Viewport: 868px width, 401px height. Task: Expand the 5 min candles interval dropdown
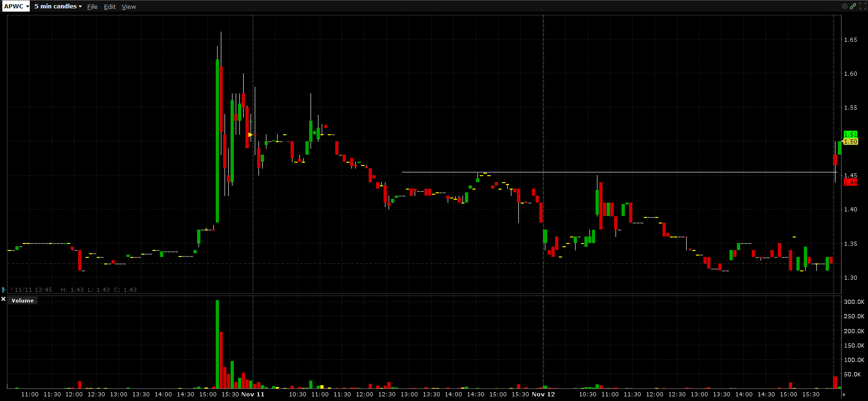pyautogui.click(x=58, y=6)
